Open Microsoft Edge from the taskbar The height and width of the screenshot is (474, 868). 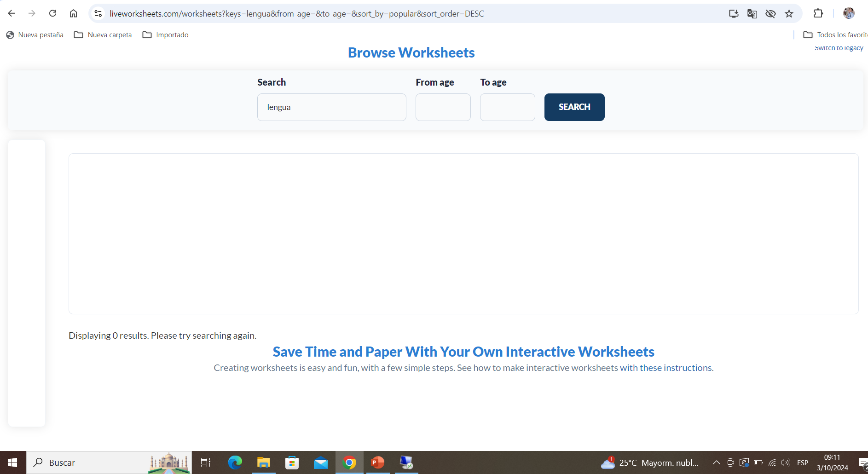point(235,462)
